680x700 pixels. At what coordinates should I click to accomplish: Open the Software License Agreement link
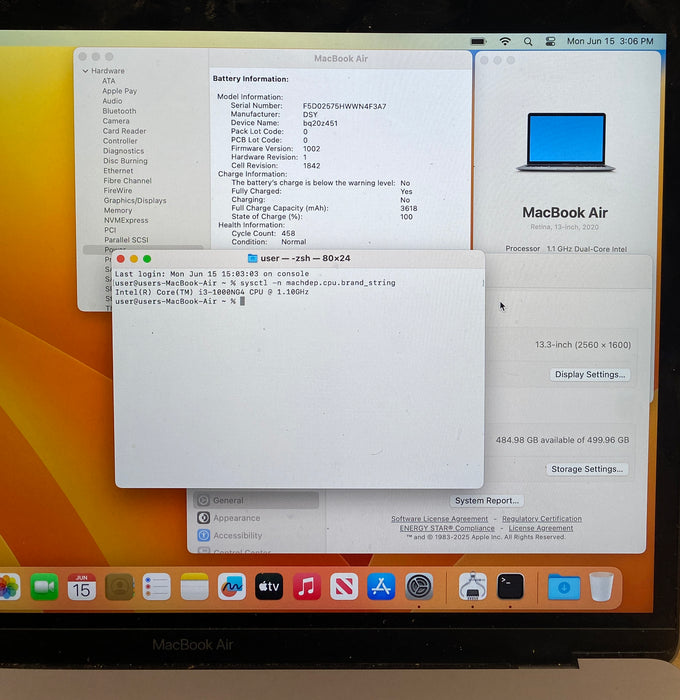(x=439, y=519)
